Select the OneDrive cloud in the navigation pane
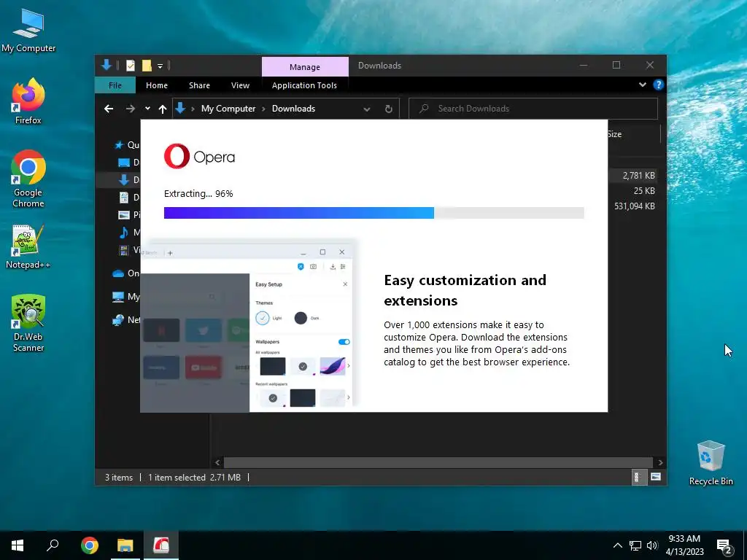The height and width of the screenshot is (560, 747). pos(118,273)
